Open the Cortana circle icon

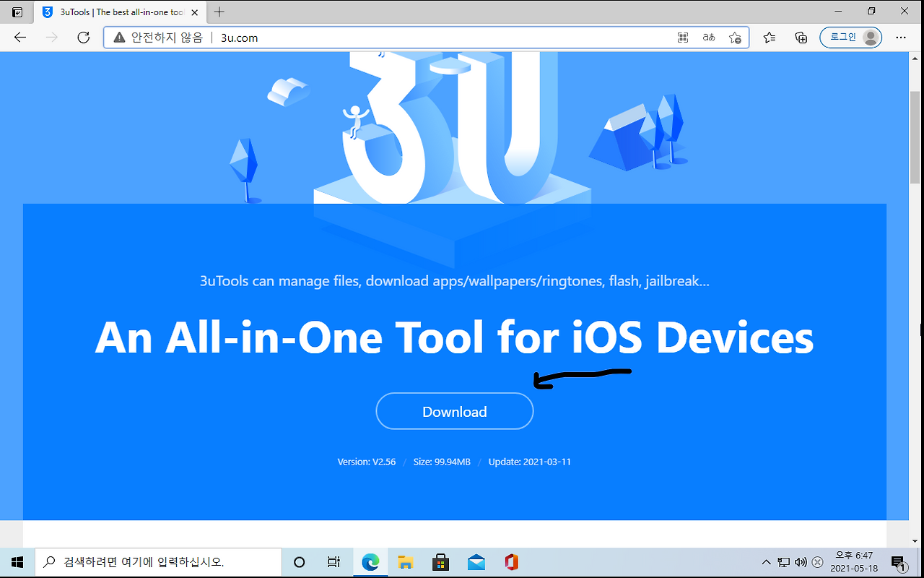pos(299,562)
